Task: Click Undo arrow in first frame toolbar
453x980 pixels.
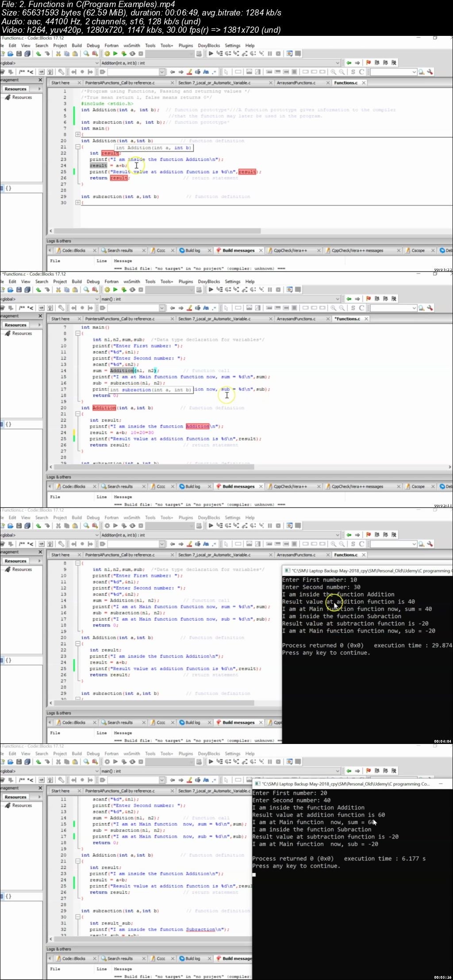Action: click(38, 54)
